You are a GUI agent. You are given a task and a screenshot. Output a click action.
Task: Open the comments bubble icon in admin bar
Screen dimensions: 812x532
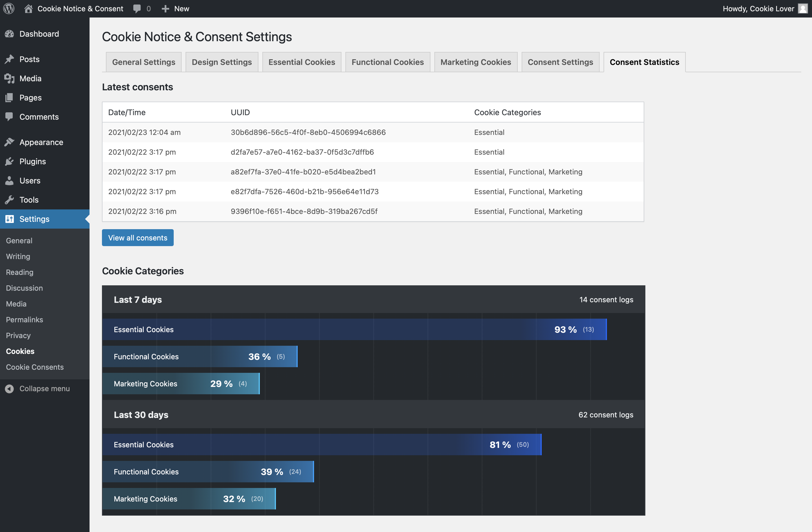(x=137, y=9)
